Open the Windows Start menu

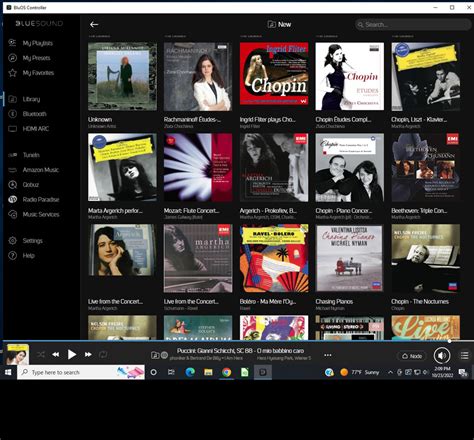[x=8, y=372]
